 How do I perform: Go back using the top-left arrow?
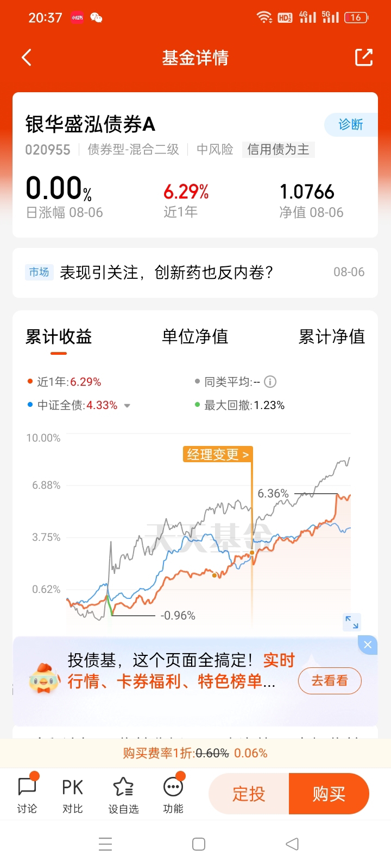click(x=27, y=58)
